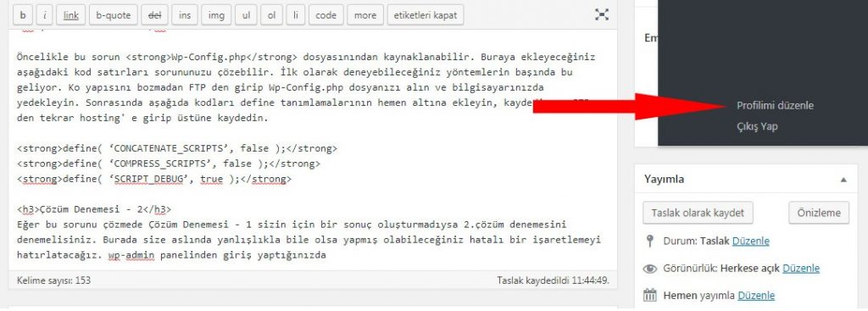Click the ol ordered list button
The image size is (868, 311).
(271, 15)
